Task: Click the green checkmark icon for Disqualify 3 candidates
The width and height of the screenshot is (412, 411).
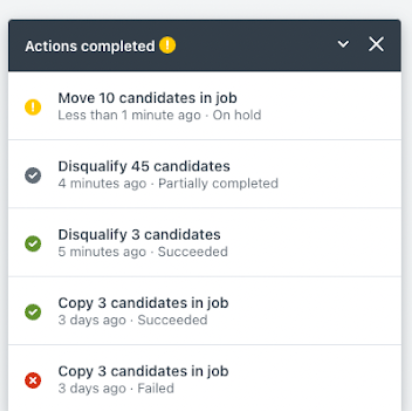Action: click(33, 244)
